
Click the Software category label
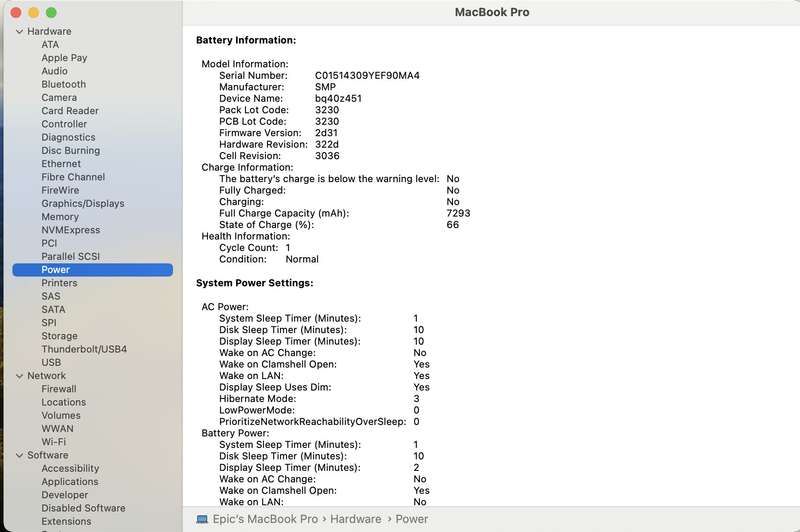click(48, 456)
